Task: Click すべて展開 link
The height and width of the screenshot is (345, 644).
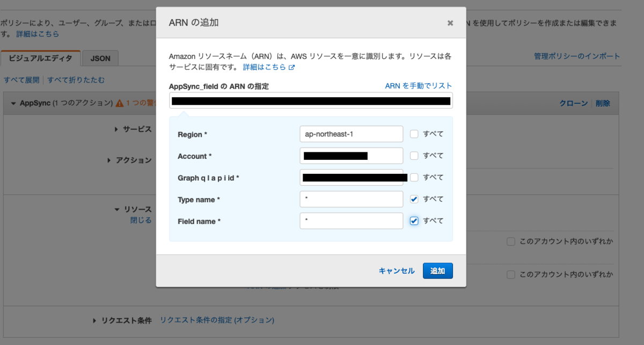Action: tap(21, 80)
